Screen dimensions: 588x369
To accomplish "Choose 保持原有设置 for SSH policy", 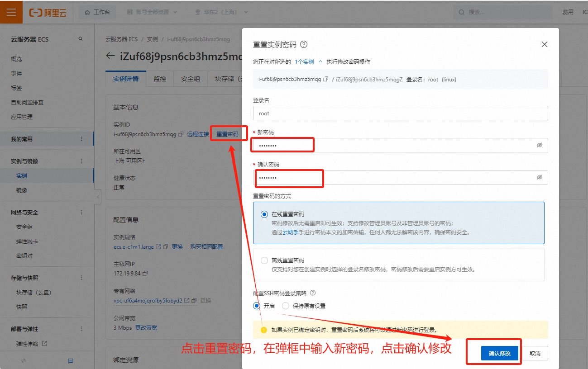I will coord(286,305).
